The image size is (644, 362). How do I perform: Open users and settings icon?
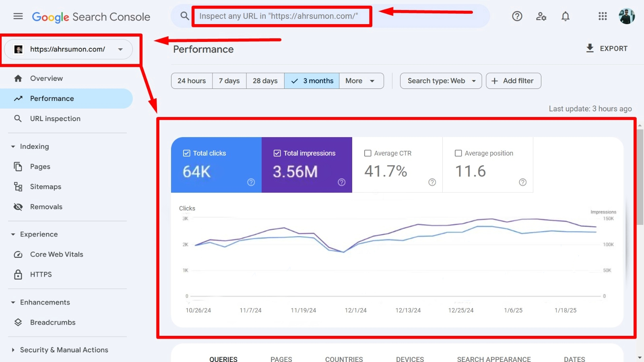click(541, 16)
